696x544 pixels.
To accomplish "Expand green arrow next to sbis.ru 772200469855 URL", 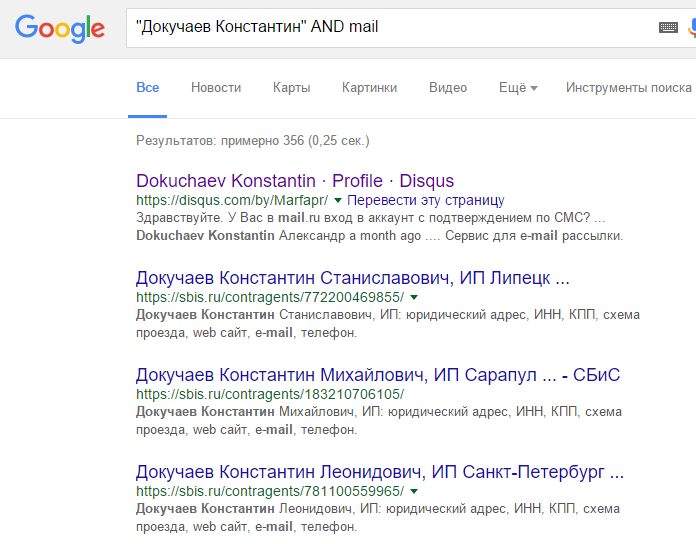I will [414, 297].
